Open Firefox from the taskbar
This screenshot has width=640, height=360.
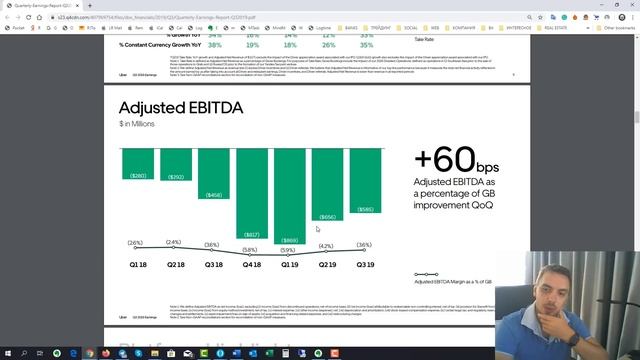[x=106, y=353]
